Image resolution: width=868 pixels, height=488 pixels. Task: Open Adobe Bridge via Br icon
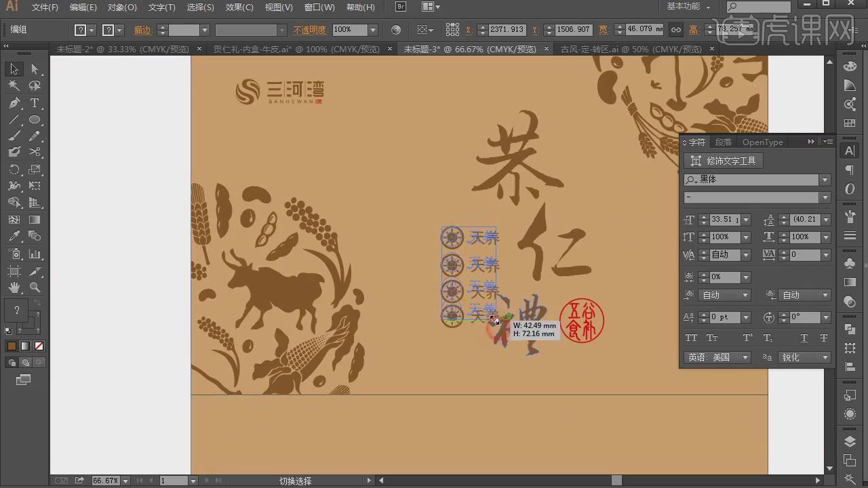tap(401, 7)
